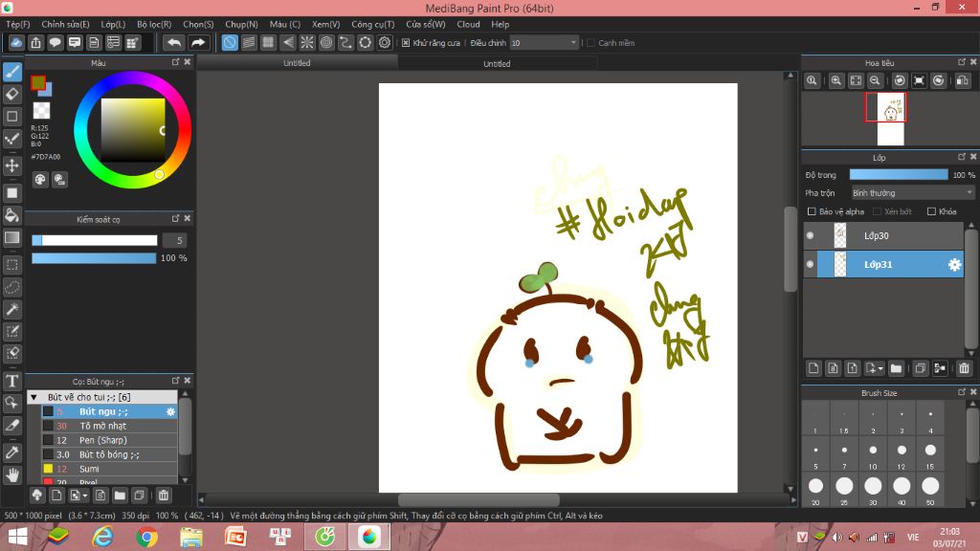The image size is (980, 551).
Task: Select the Magic Wand tool
Action: tap(12, 309)
